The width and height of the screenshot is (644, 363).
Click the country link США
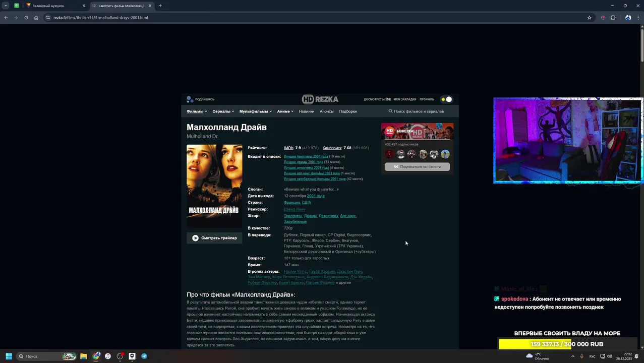tap(307, 203)
